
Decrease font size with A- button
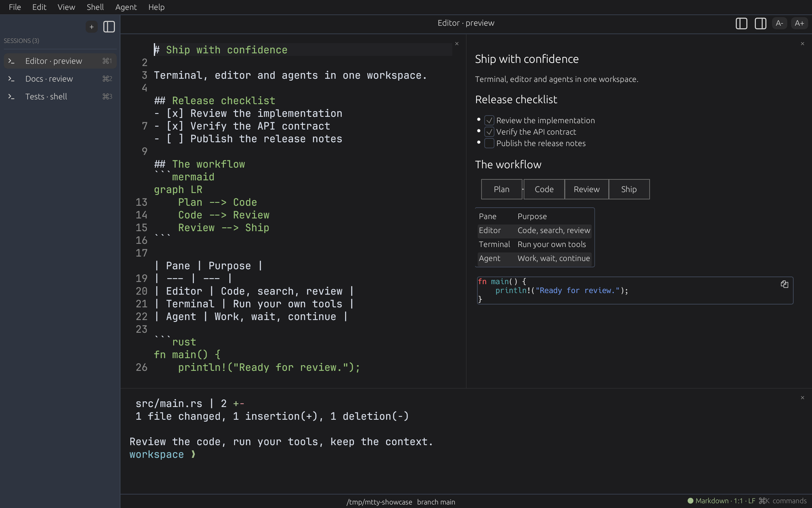pos(780,23)
